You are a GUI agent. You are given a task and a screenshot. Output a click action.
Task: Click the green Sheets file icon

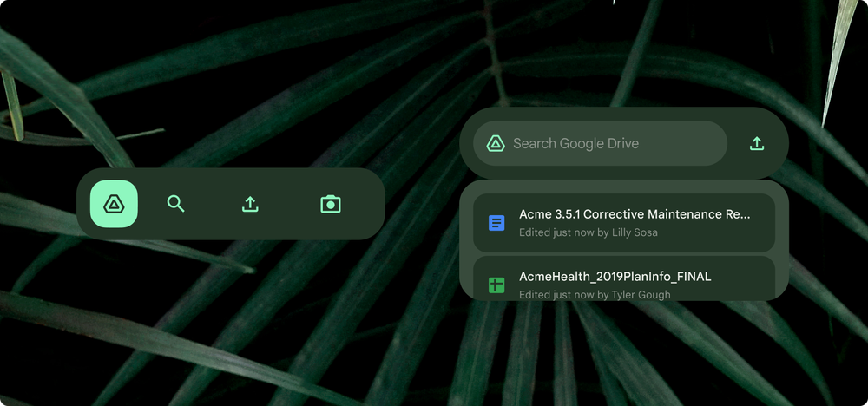pos(496,285)
